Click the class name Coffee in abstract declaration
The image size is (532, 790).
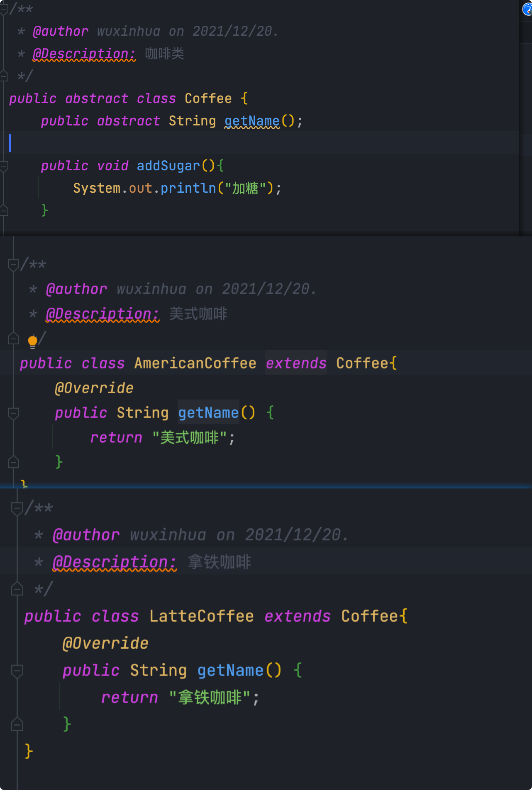208,98
